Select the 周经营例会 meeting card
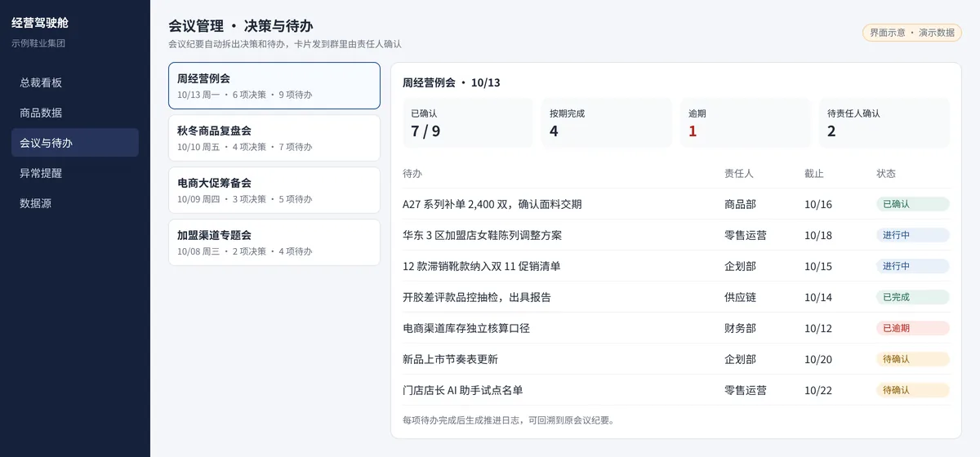 (x=274, y=86)
